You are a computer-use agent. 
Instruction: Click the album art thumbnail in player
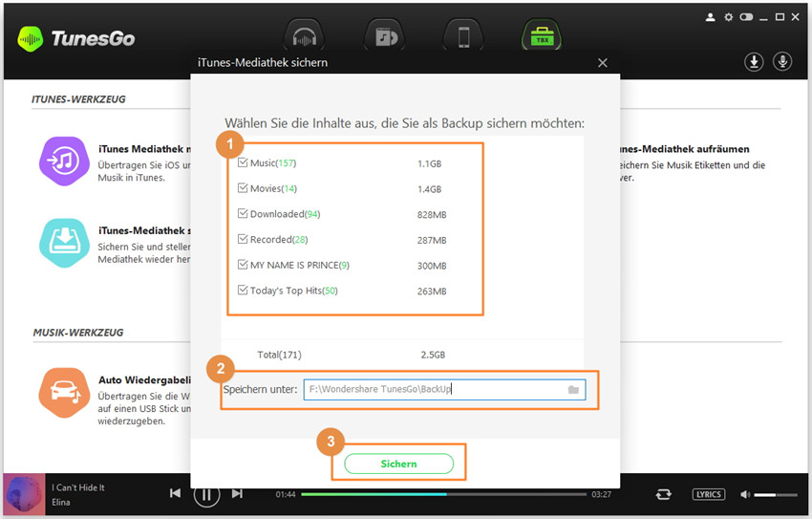24,495
